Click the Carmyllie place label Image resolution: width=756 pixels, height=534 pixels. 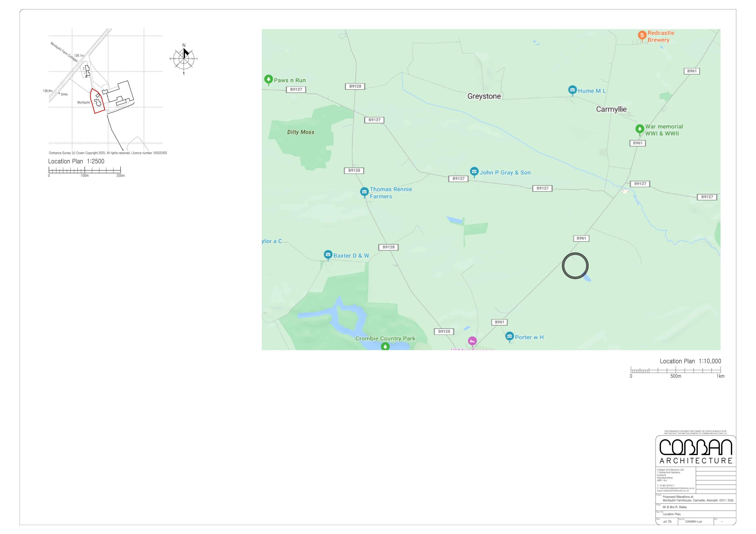(x=611, y=109)
